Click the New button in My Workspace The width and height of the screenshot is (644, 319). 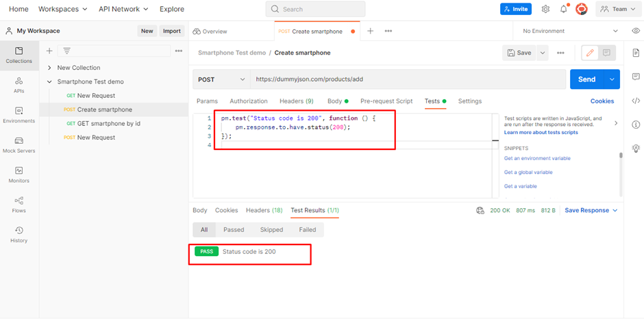(147, 31)
